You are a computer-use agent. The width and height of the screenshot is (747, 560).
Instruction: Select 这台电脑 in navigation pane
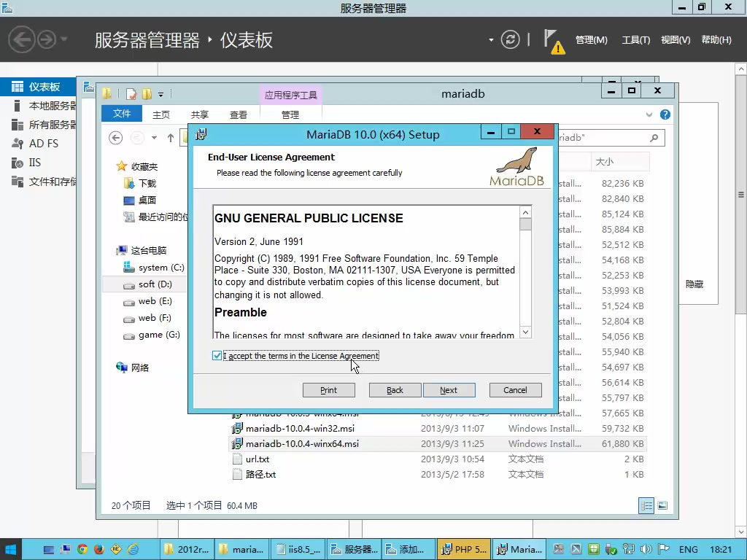149,251
